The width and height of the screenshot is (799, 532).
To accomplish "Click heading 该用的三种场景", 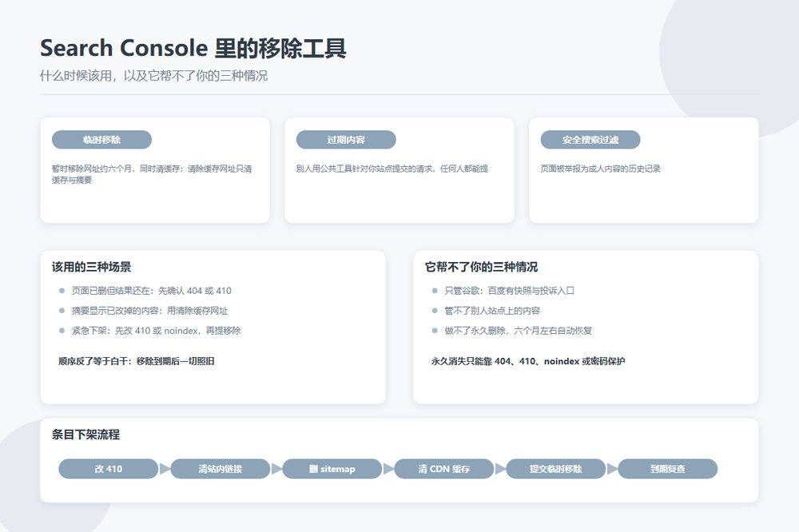I will pyautogui.click(x=91, y=267).
